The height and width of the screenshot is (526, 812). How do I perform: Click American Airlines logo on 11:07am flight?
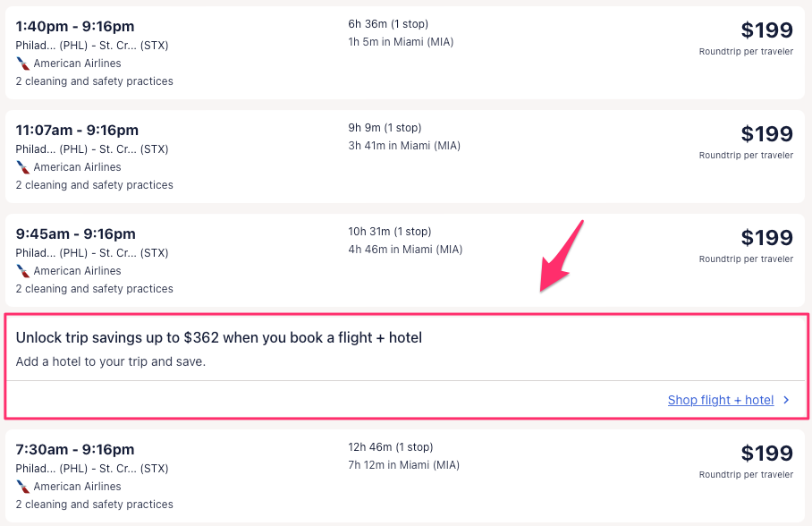[x=23, y=167]
